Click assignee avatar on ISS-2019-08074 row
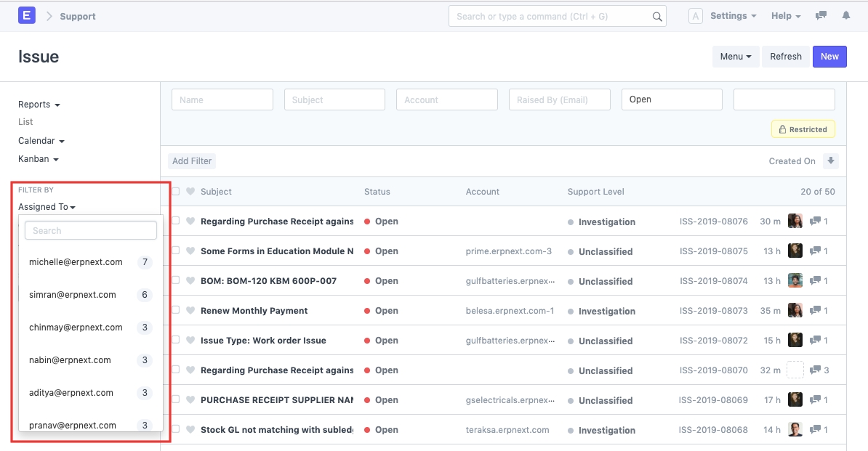This screenshot has height=451, width=868. tap(795, 281)
